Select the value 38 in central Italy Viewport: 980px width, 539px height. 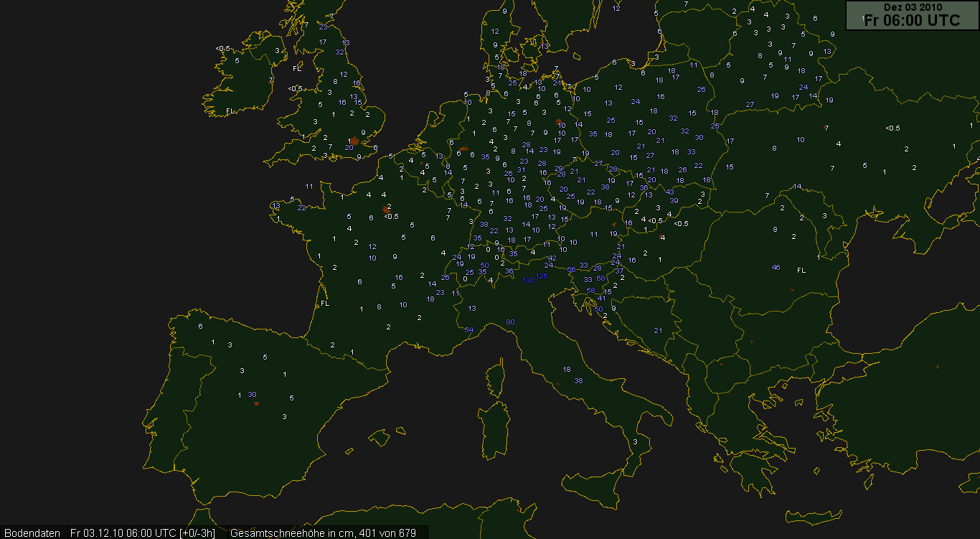tap(578, 380)
